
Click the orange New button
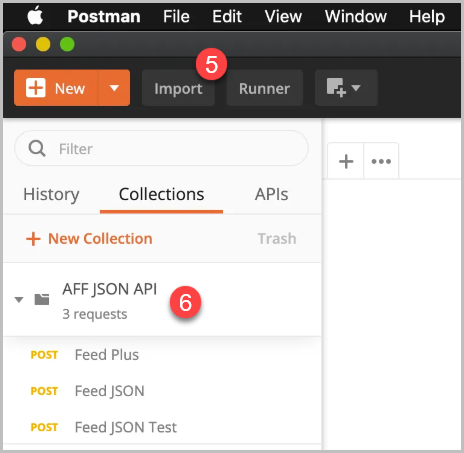tap(56, 88)
